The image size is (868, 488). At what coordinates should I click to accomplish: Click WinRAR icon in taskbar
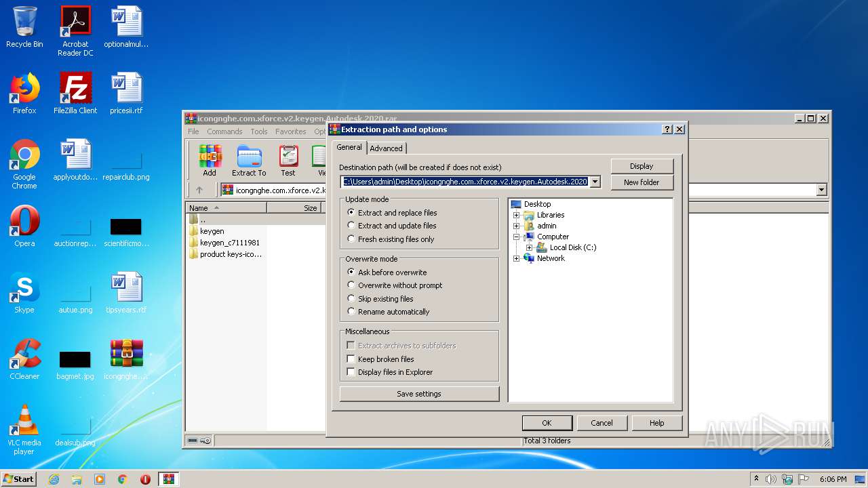tap(169, 479)
